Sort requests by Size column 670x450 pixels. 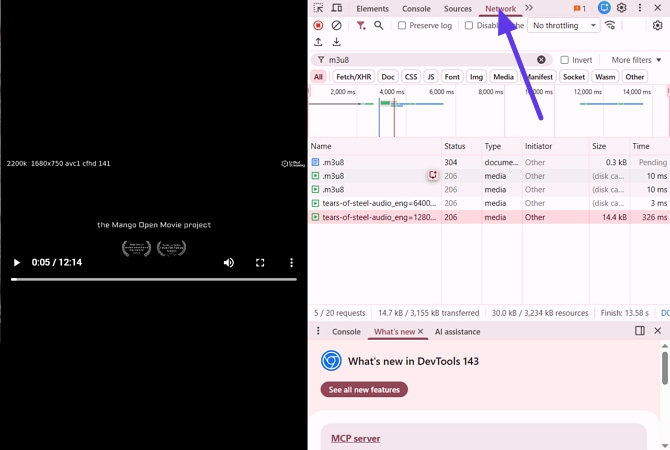[609, 146]
